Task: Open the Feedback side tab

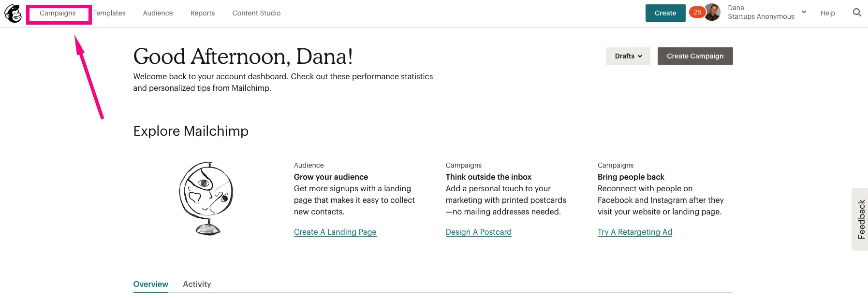Action: pos(861,219)
